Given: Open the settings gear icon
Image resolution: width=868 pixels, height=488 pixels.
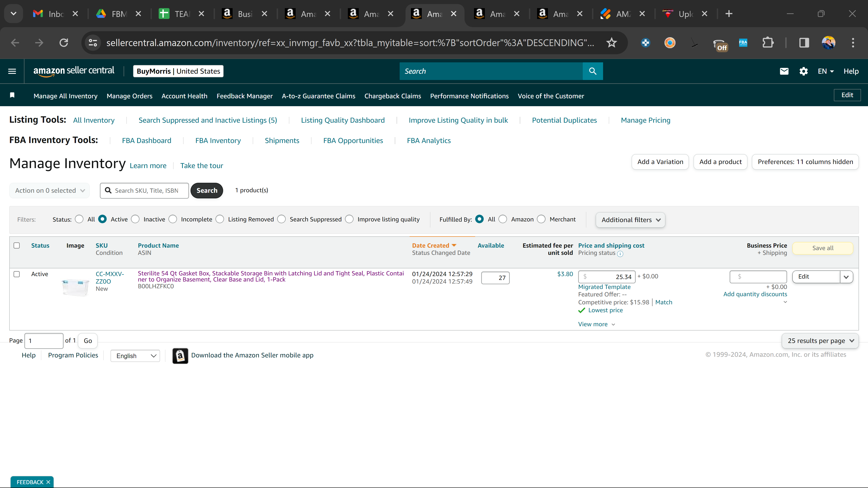Looking at the screenshot, I should (804, 71).
